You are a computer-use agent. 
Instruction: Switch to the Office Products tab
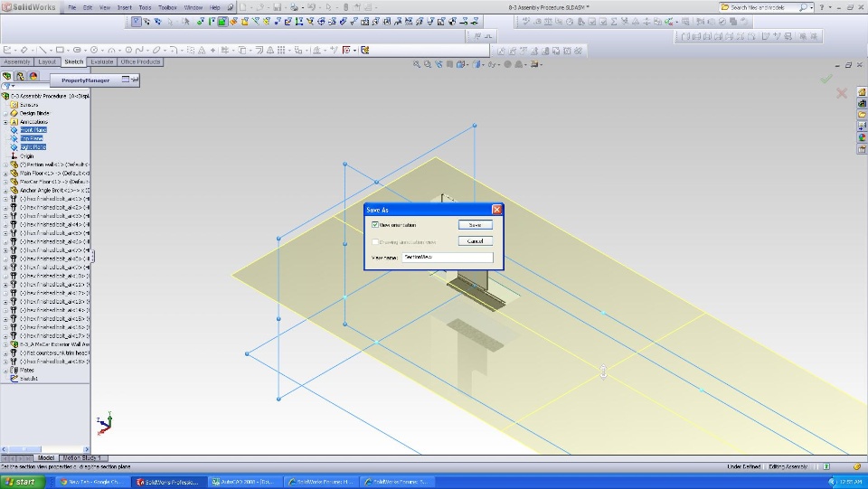[141, 62]
